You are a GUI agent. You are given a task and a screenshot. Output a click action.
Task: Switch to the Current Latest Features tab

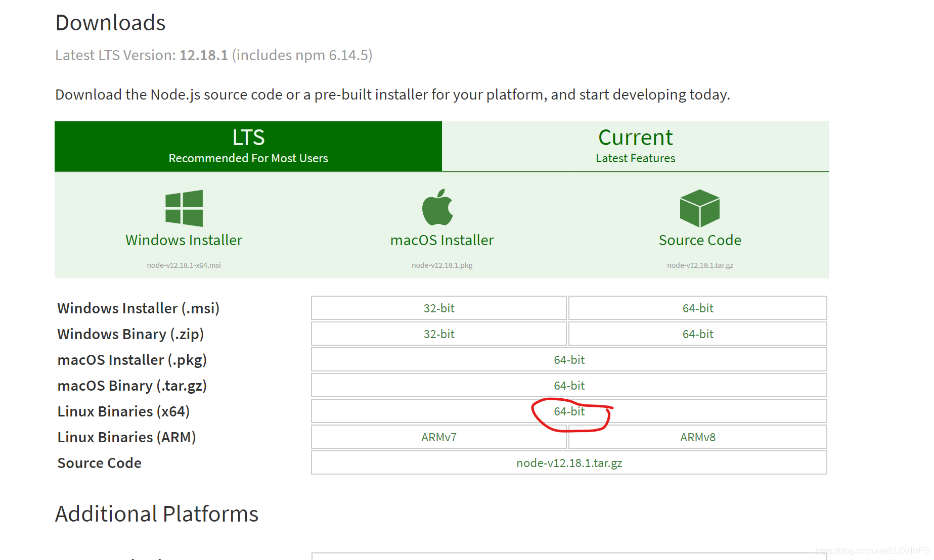pos(636,146)
